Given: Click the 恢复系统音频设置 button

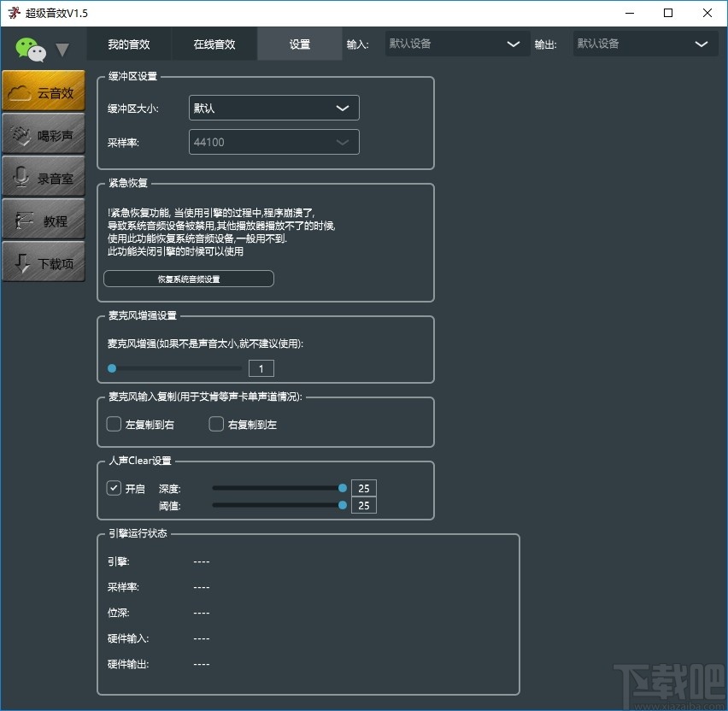Looking at the screenshot, I should click(188, 278).
